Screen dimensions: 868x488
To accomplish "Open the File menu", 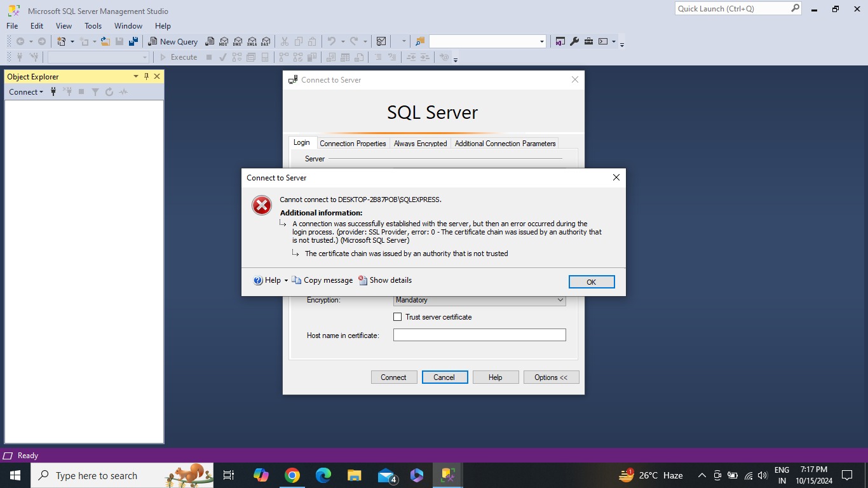I will coord(12,26).
